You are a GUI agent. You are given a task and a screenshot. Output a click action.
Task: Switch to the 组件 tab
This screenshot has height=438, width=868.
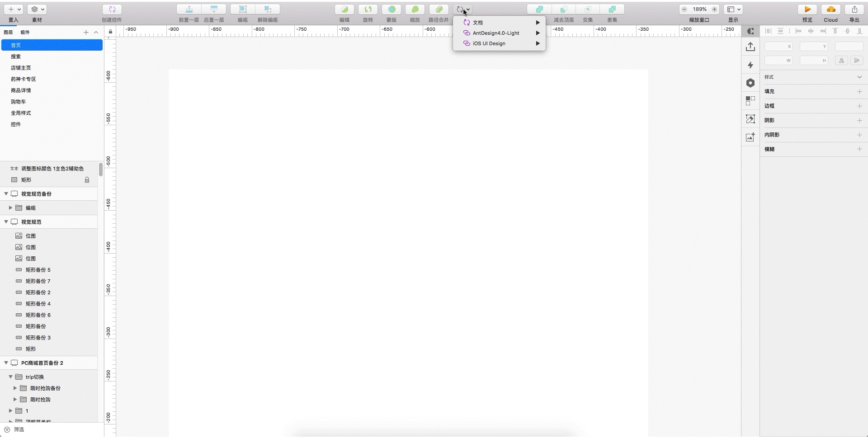[x=25, y=33]
